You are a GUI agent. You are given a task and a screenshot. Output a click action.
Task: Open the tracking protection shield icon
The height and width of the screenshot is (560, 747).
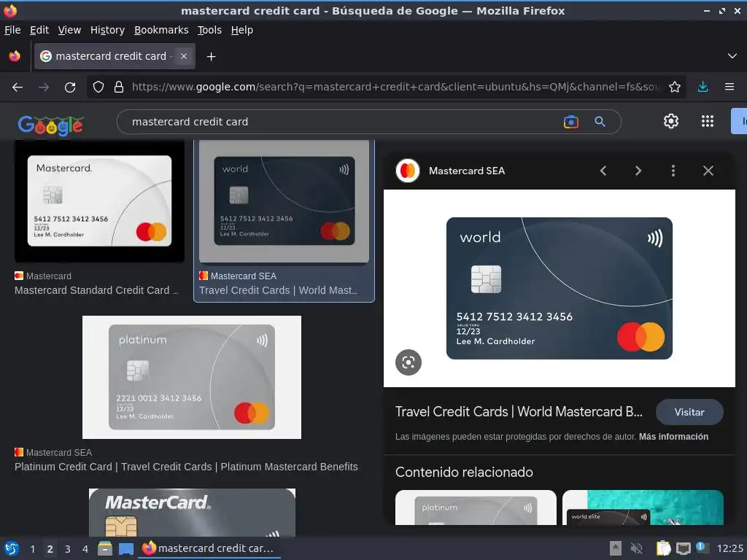tap(98, 87)
